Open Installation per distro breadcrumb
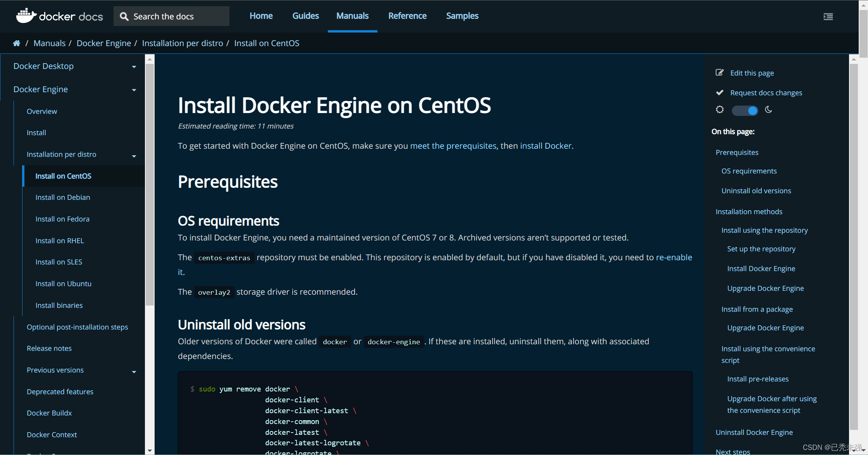Screen dimensions: 868x455 pyautogui.click(x=183, y=43)
